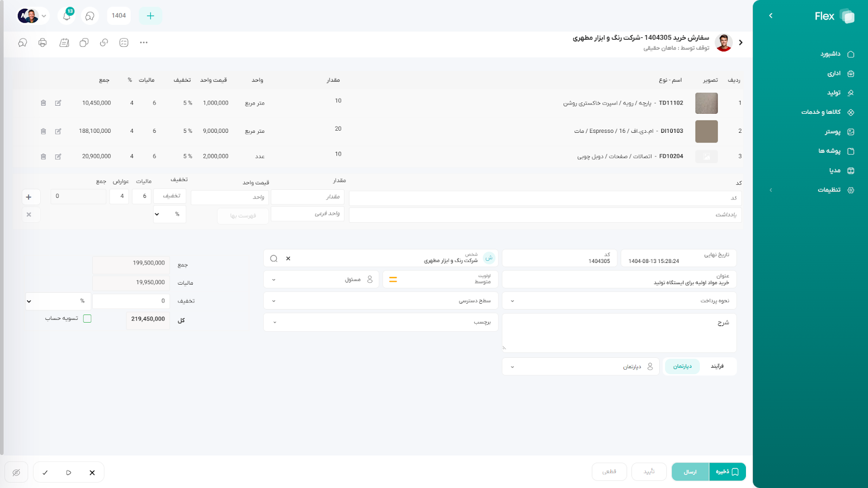
Task: Click the ذخیره save button
Action: pyautogui.click(x=727, y=472)
